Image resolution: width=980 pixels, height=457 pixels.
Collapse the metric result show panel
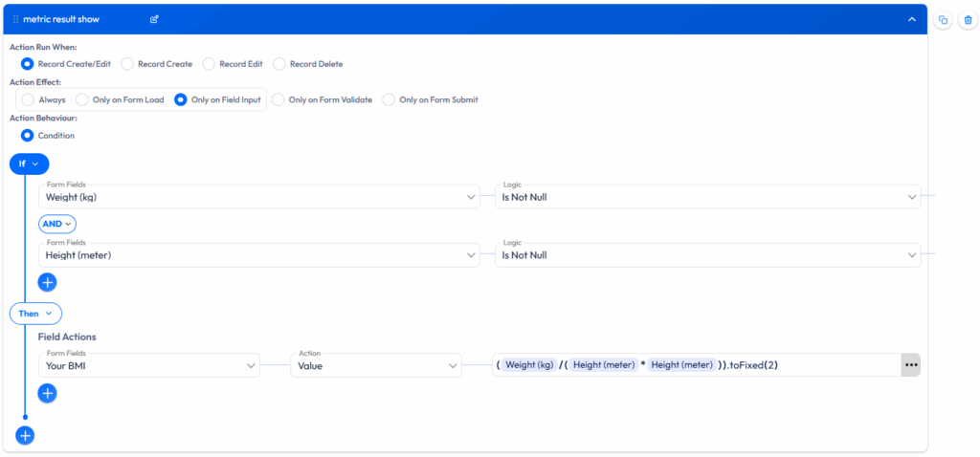(x=911, y=19)
